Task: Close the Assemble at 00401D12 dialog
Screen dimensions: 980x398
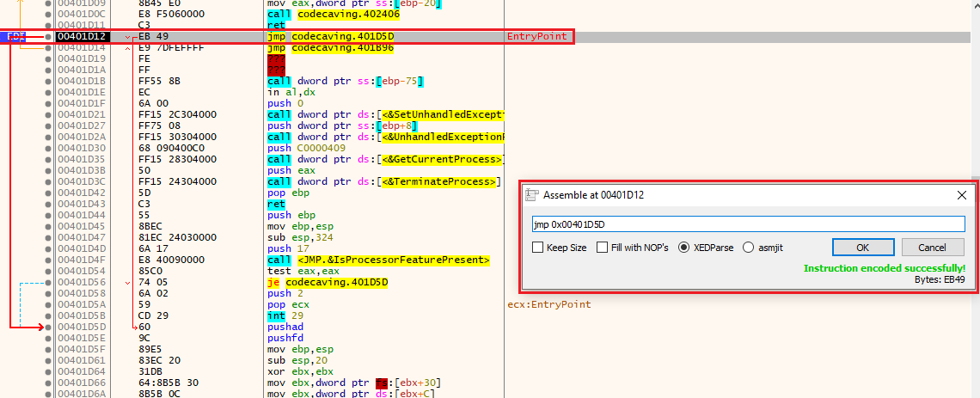Action: (962, 195)
